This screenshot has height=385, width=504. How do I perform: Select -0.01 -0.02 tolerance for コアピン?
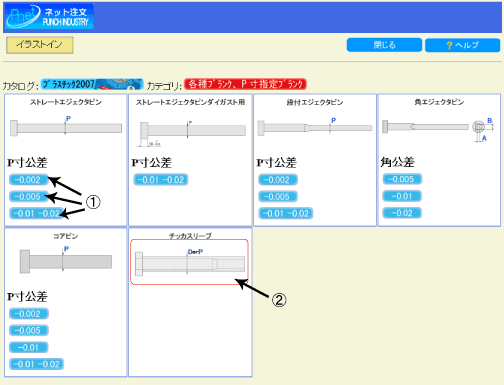tap(36, 364)
